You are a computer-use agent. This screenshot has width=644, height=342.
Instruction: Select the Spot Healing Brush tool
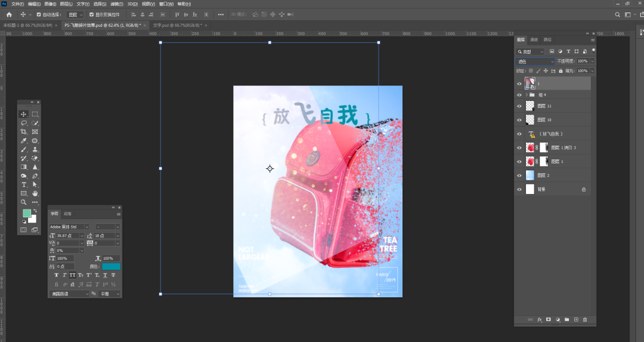(35, 141)
